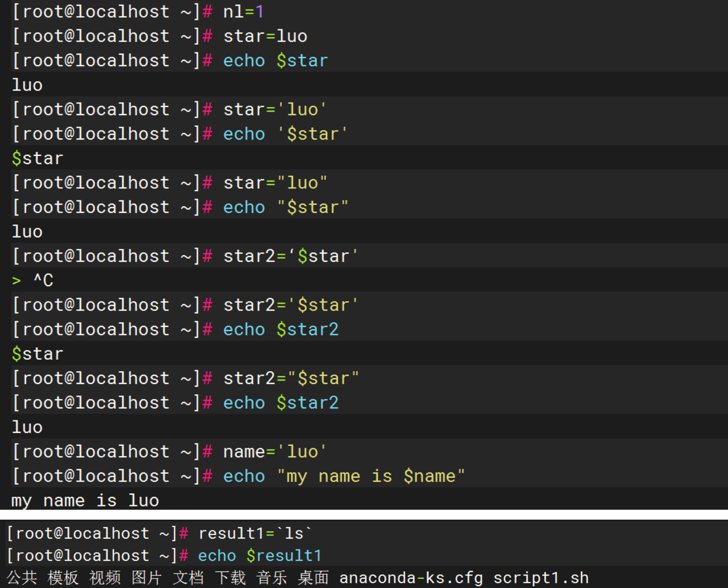This screenshot has width=728, height=588.
Task: Click the 'result1=`ls`' command
Action: tap(255, 533)
